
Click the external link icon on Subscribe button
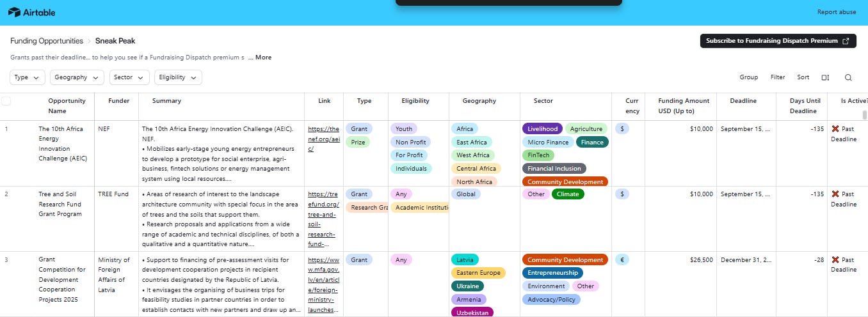point(846,41)
